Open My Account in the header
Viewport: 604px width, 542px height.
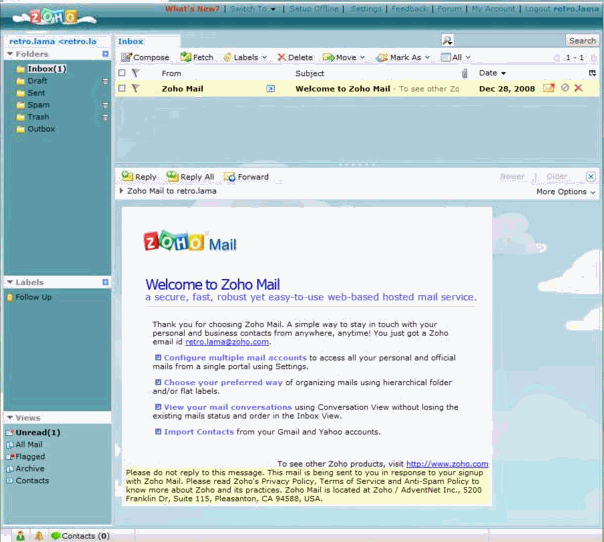tap(493, 8)
